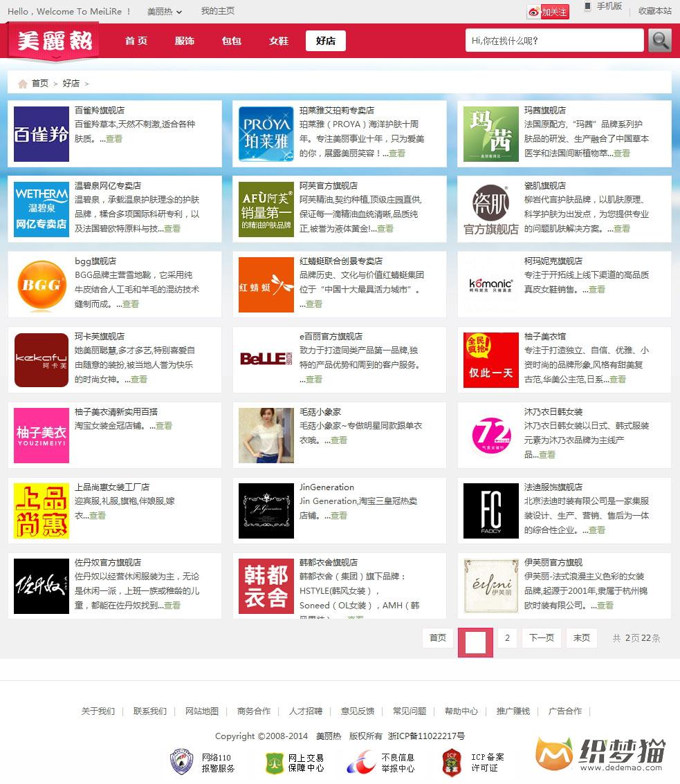Go to pagination 首页 button

pos(438,637)
